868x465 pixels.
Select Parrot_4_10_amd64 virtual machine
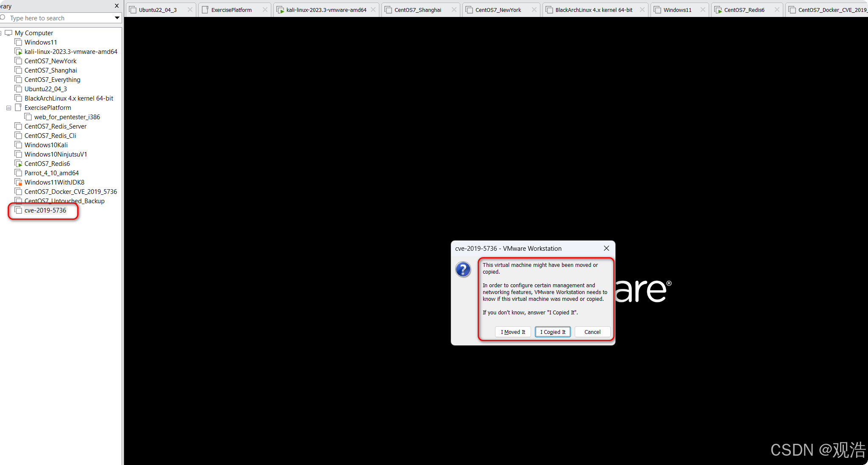tap(51, 173)
